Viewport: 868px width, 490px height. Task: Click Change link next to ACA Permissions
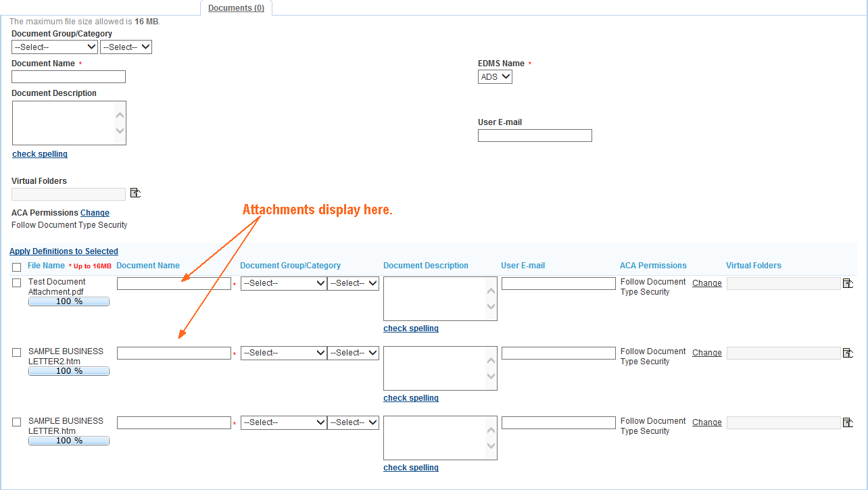click(95, 213)
